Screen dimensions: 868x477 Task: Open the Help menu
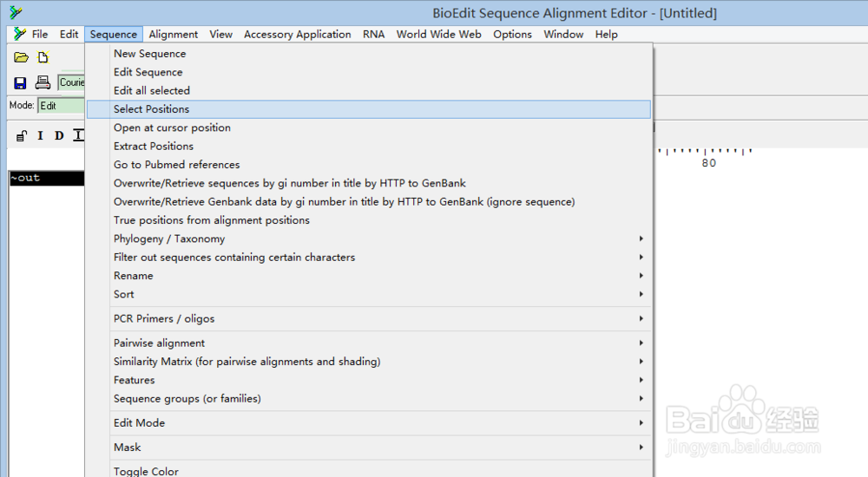coord(606,35)
